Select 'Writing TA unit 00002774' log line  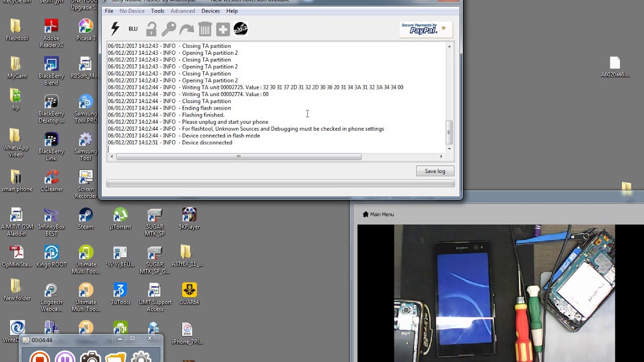point(188,95)
